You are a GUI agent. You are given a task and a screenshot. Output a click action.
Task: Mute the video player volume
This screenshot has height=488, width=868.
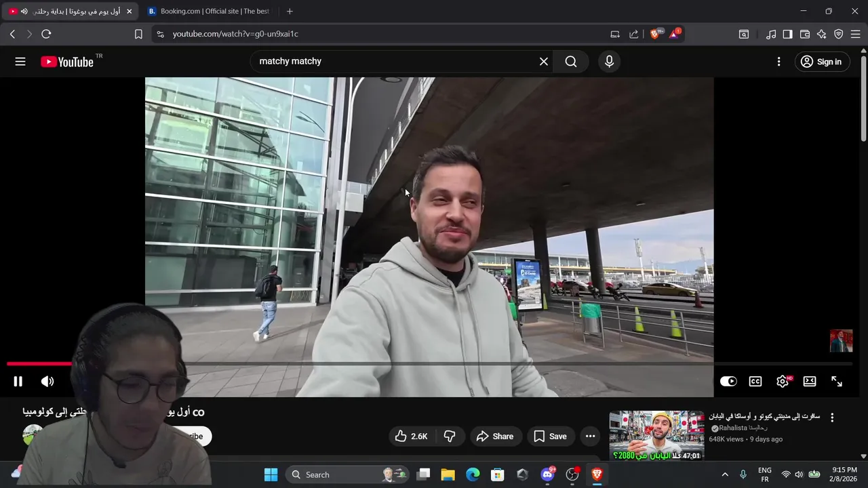47,382
